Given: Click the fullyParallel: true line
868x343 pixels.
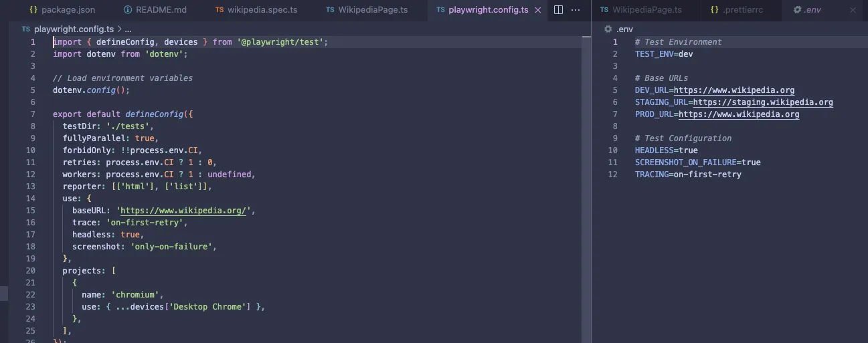Looking at the screenshot, I should pyautogui.click(x=110, y=138).
